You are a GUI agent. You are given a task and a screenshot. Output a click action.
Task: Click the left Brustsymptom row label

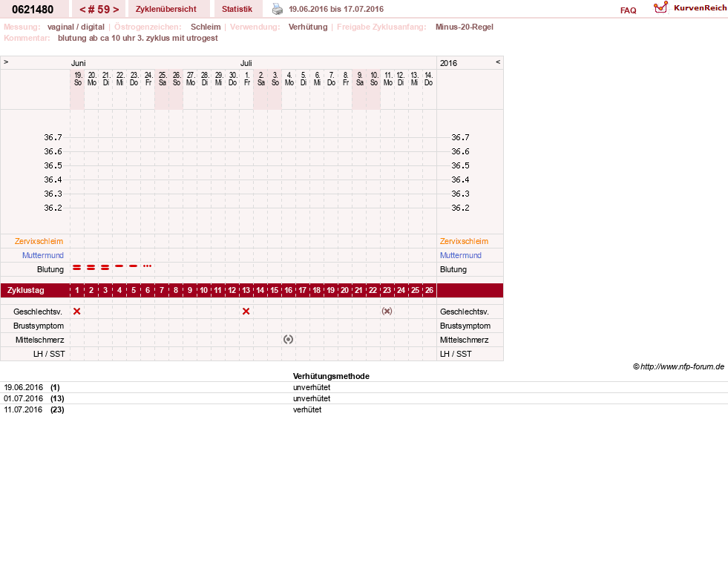[x=39, y=326]
